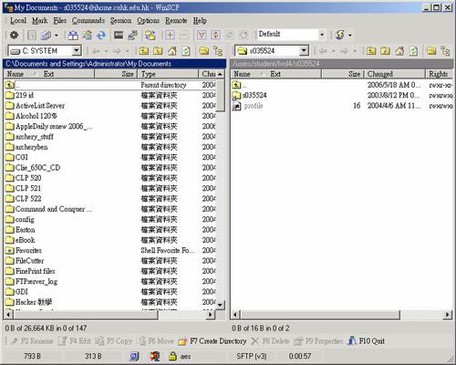Open terminal console icon in toolbar
This screenshot has width=456, height=365.
[x=118, y=35]
